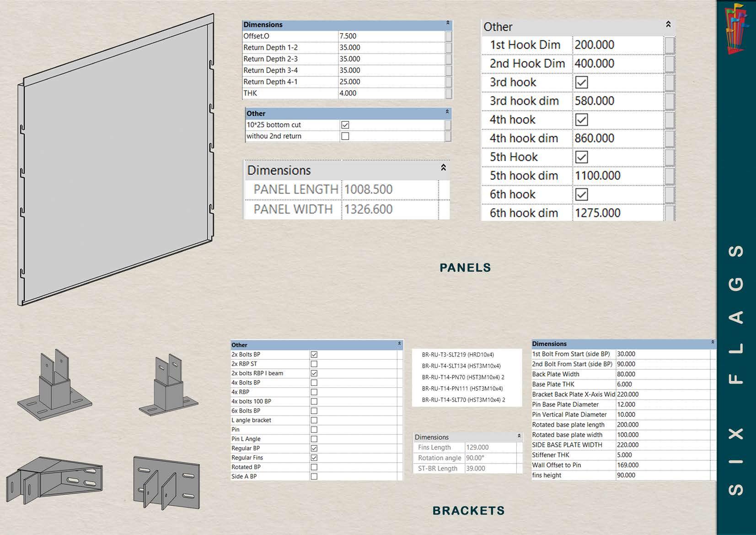This screenshot has width=756, height=535.
Task: Uncheck the 10*25 bottom cut checkbox
Action: [x=345, y=125]
